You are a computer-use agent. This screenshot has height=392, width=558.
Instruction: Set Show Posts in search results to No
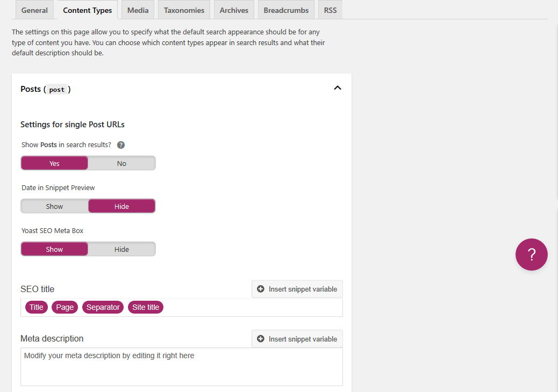[121, 163]
